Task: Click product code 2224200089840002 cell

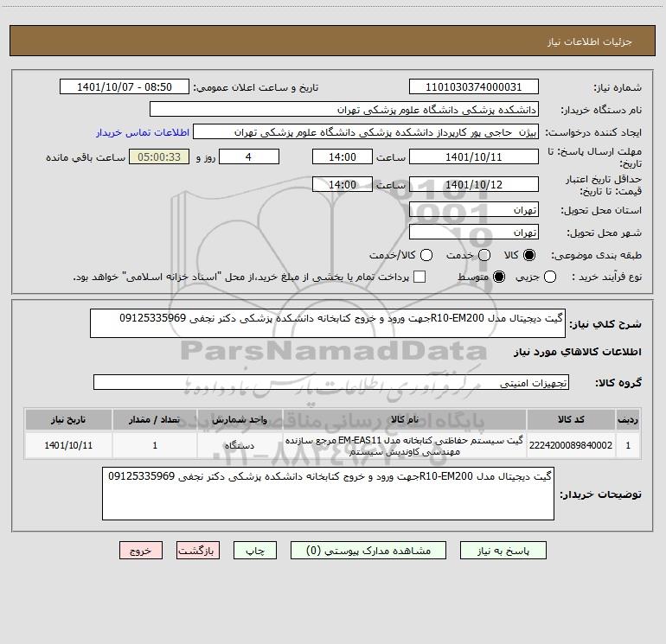Action: click(x=571, y=445)
